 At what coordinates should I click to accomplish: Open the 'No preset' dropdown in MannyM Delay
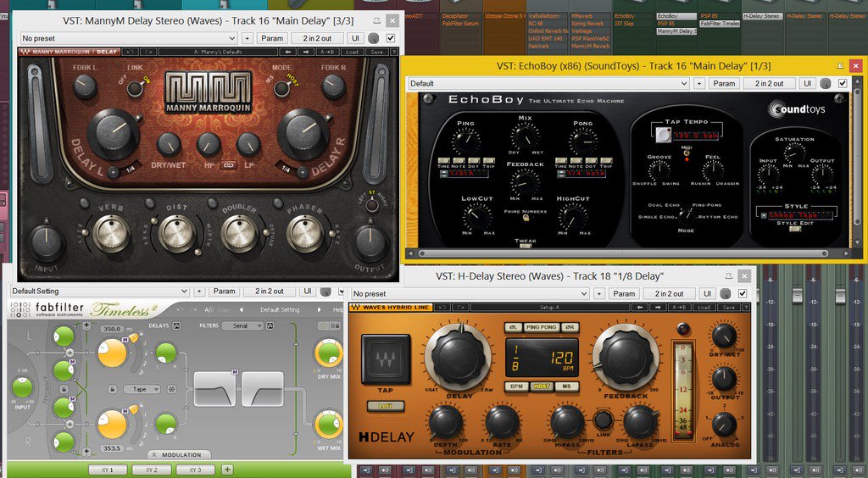[129, 38]
